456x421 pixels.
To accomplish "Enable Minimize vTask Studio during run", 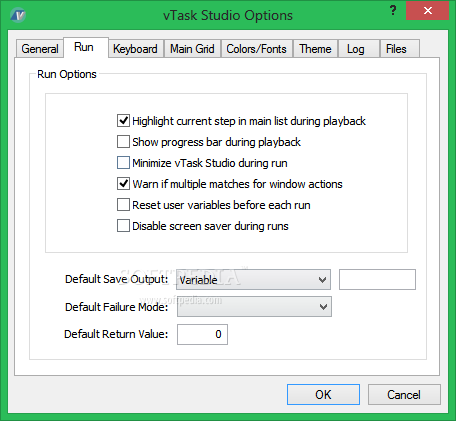I will [123, 163].
